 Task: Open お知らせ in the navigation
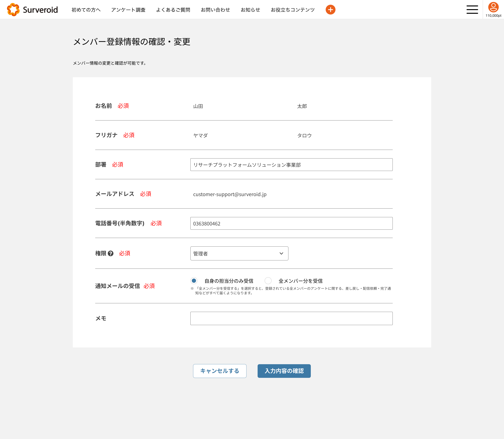250,10
